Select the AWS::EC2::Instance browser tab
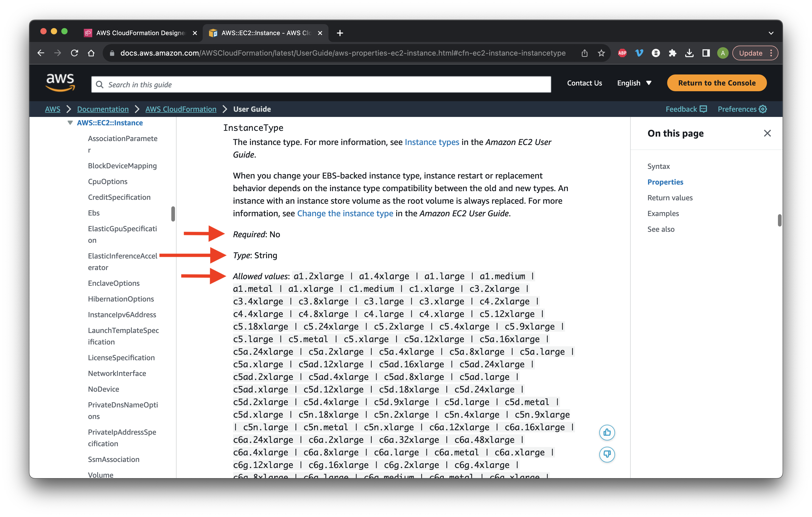The width and height of the screenshot is (812, 517). 265,33
